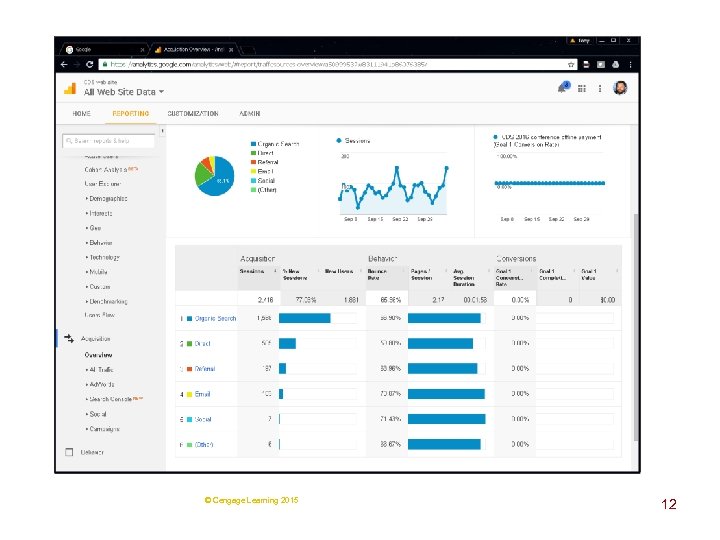Screen dimensions: 720x540
Task: Open the Behavior section in sidebar
Action: (92, 452)
